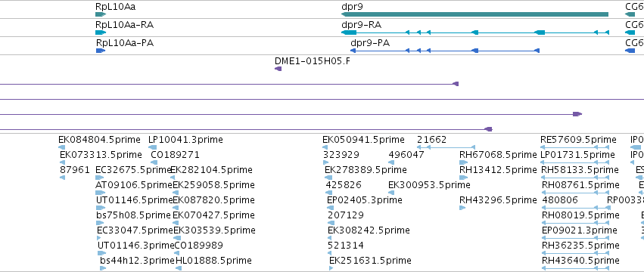Select the LP10041.3prime EST marker
The width and height of the screenshot is (644, 272).
click(151, 147)
